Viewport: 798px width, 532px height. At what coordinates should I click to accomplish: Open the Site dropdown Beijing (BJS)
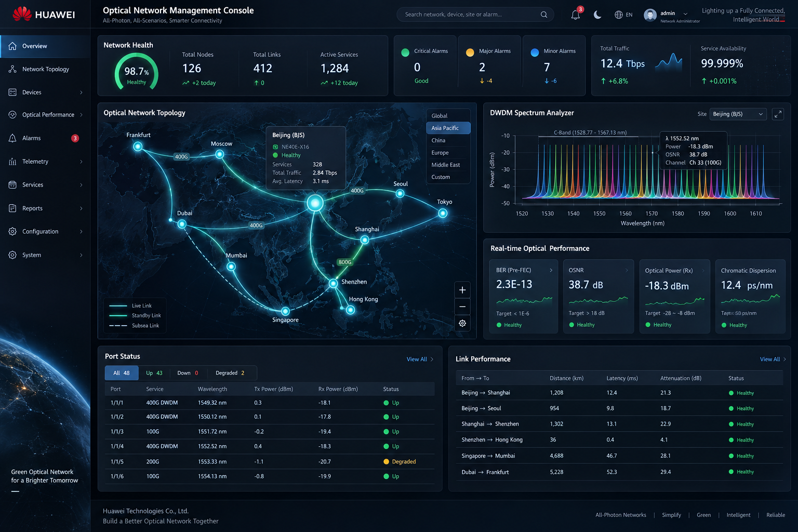[738, 114]
